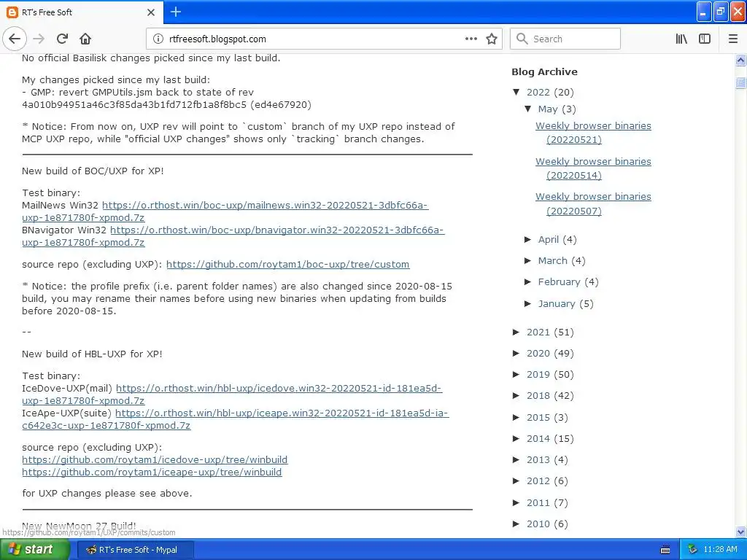
Task: Click text "for UXP changes please see above."
Action: (x=107, y=494)
